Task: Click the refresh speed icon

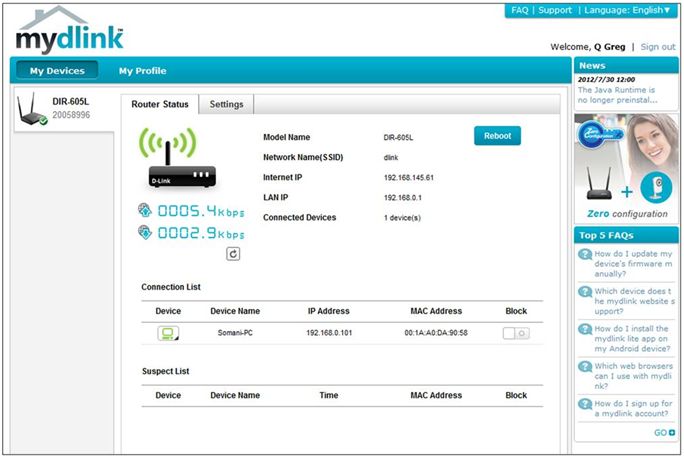Action: coord(233,254)
